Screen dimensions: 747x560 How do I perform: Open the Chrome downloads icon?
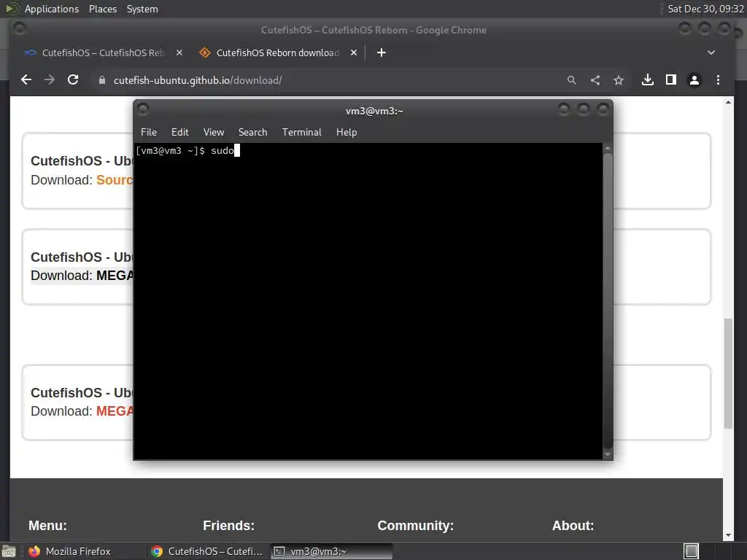[648, 80]
